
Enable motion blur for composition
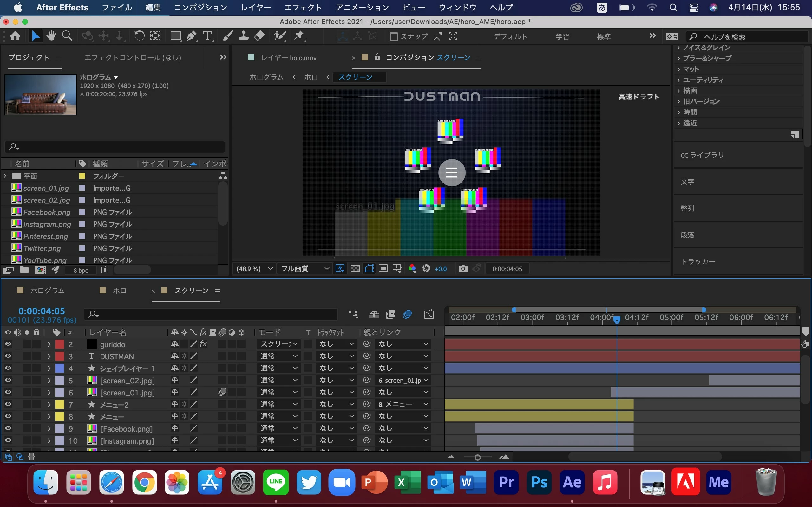(407, 315)
